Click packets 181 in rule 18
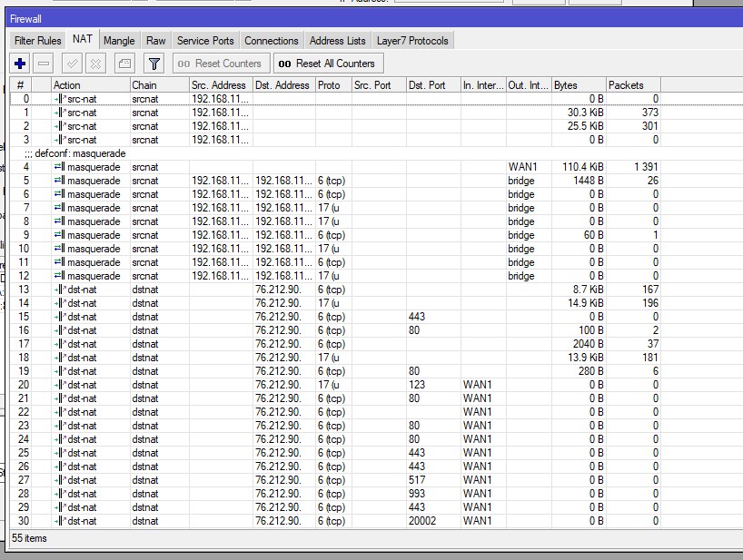Screen dimensions: 743x560 (650, 358)
